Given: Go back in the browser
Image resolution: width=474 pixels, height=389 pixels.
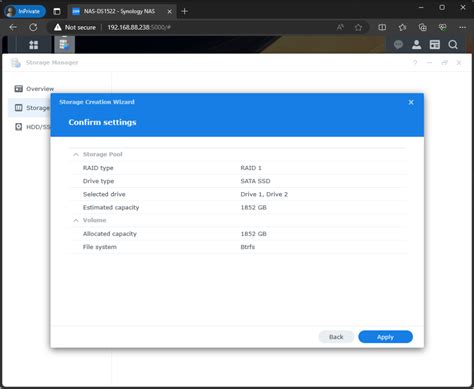Looking at the screenshot, I should click(x=13, y=27).
